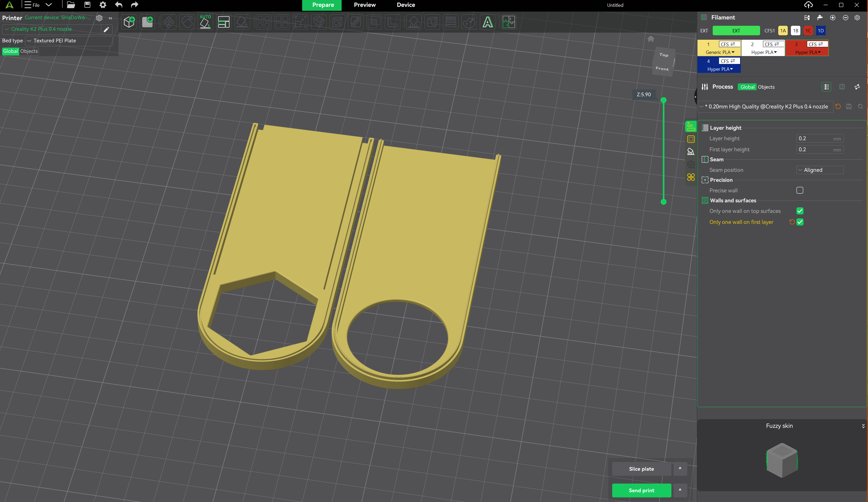Toggle the Process simple list view icon

[842, 87]
